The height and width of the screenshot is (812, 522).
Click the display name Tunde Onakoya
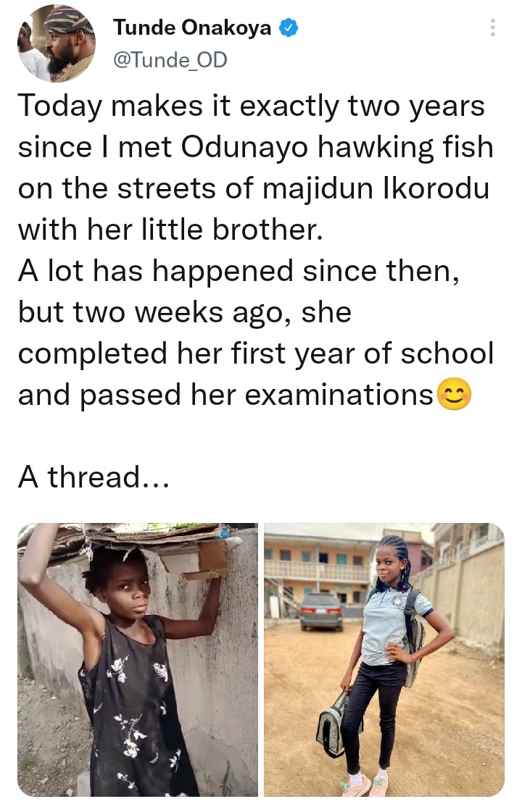coord(192,28)
